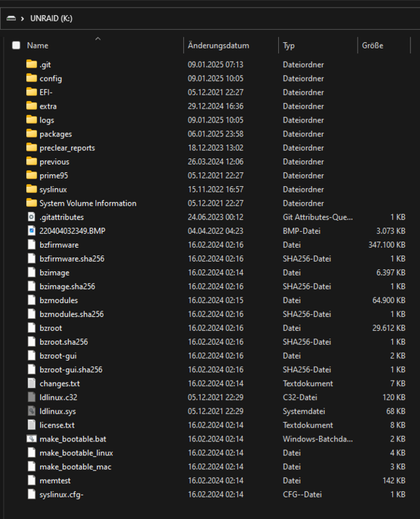420x519 pixels.
Task: Click the ldlinux.sys system file icon
Action: [31, 411]
